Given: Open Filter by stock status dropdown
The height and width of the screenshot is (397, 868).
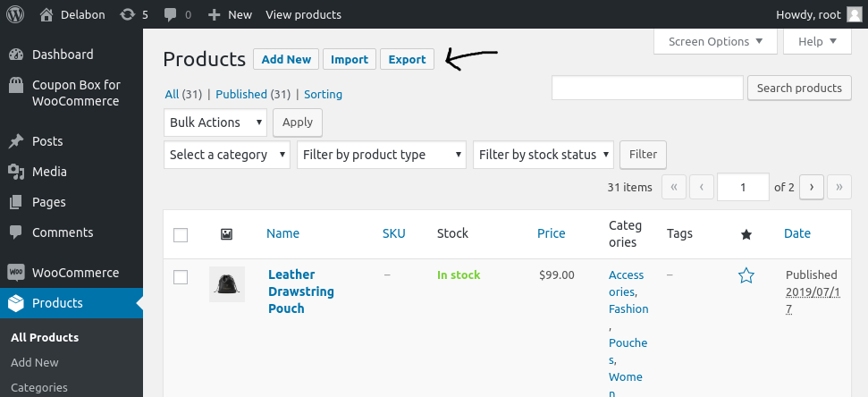Looking at the screenshot, I should coord(544,155).
